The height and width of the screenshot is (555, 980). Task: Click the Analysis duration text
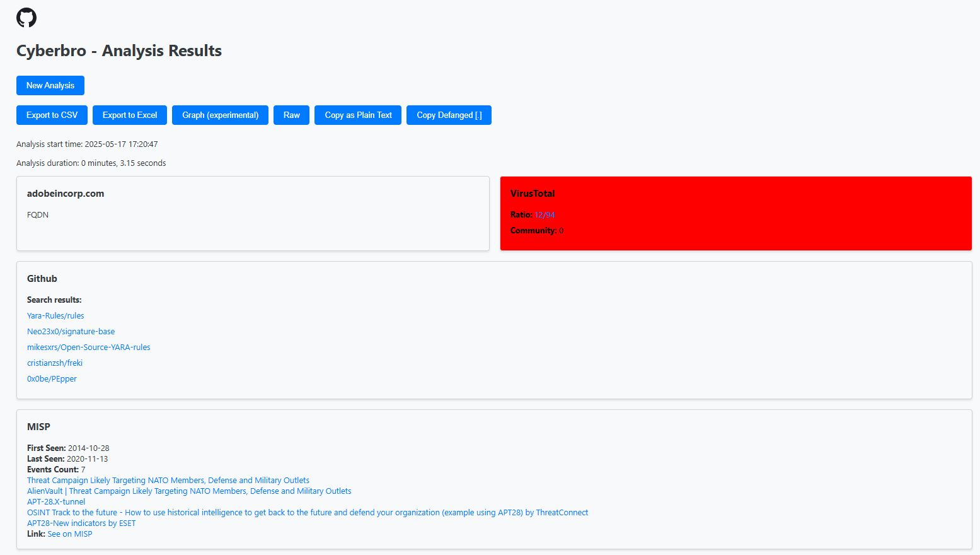(91, 163)
